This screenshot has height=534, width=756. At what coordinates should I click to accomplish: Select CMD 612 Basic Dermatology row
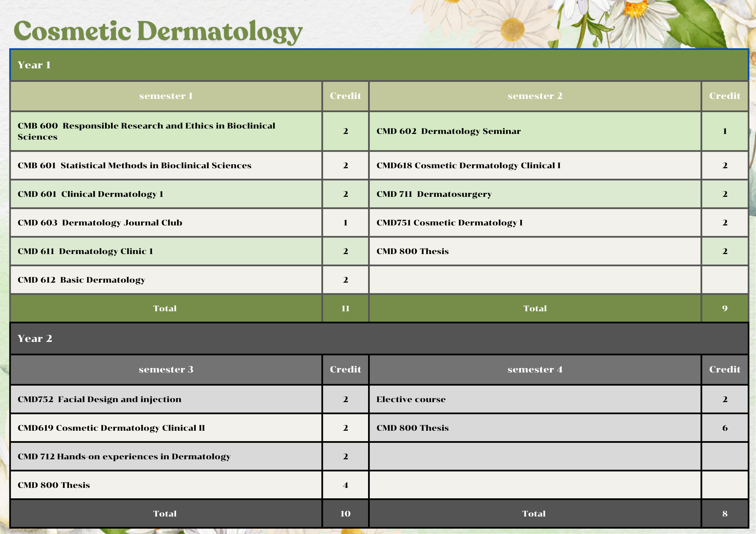point(81,280)
